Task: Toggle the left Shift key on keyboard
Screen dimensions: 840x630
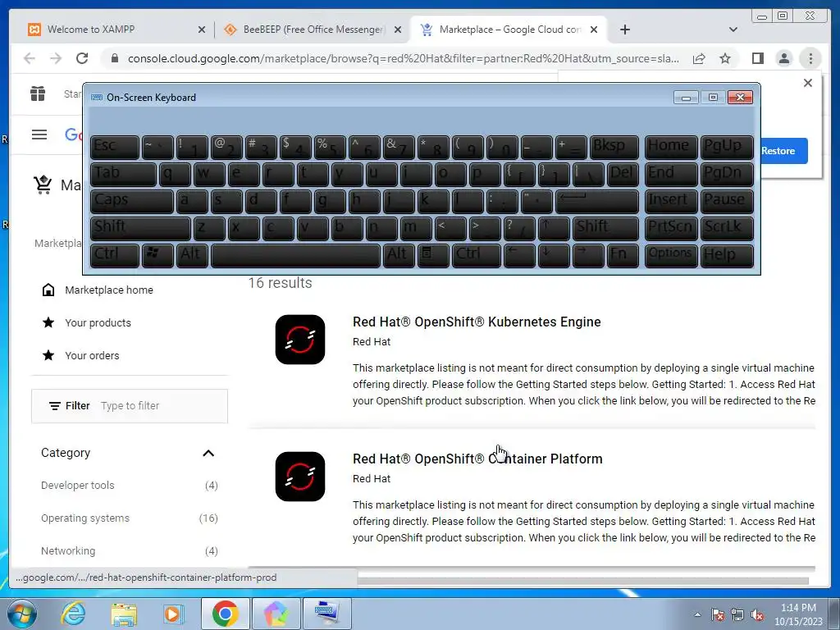Action: [x=140, y=228]
